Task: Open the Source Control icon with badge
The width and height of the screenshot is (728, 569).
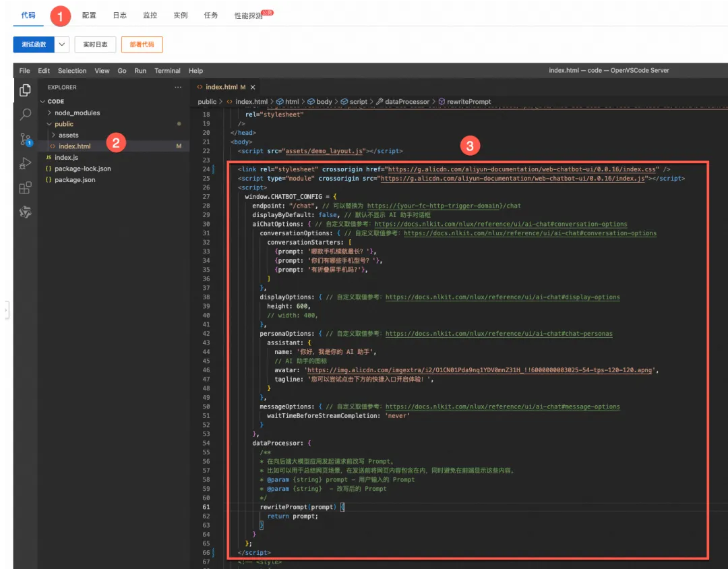Action: pyautogui.click(x=25, y=139)
